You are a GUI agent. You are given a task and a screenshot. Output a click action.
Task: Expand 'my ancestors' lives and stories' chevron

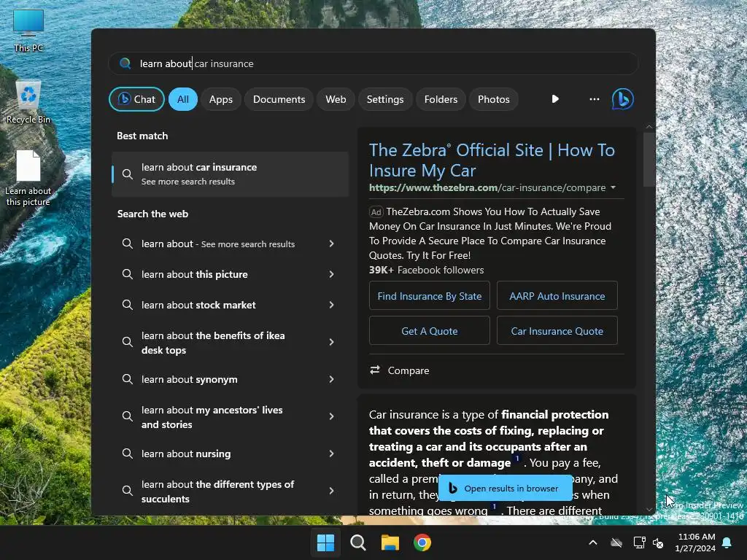(332, 416)
